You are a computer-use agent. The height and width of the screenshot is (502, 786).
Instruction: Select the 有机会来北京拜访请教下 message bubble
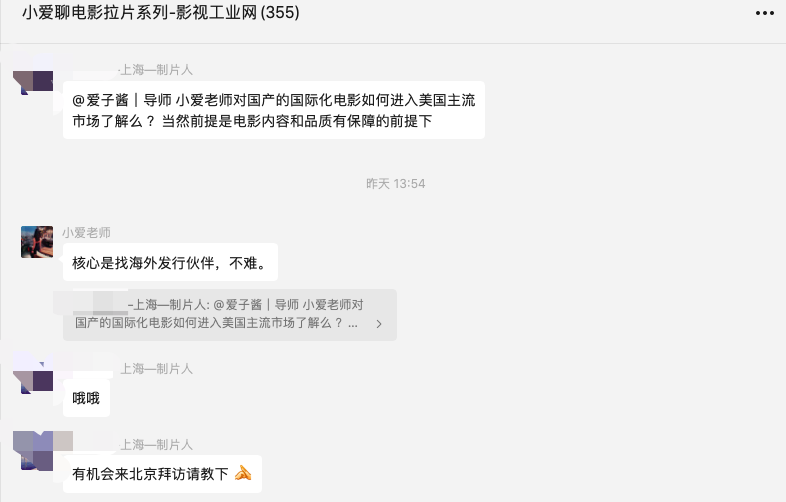162,473
